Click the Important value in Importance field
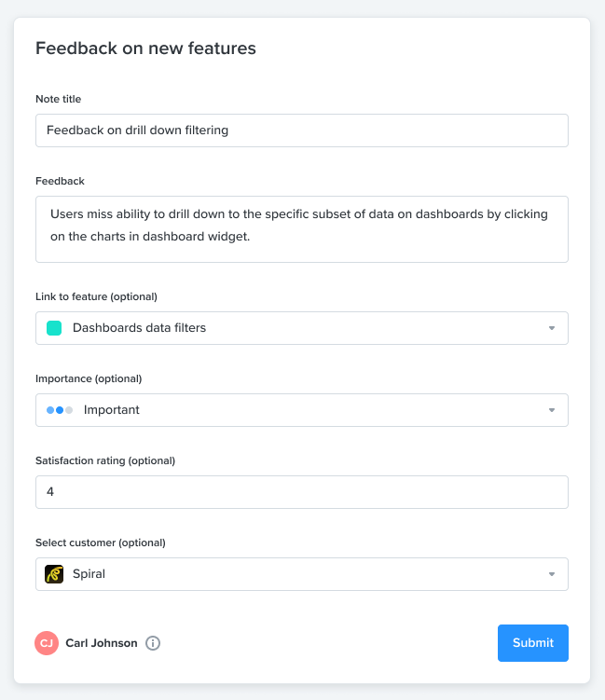Image resolution: width=605 pixels, height=700 pixels. tap(112, 410)
